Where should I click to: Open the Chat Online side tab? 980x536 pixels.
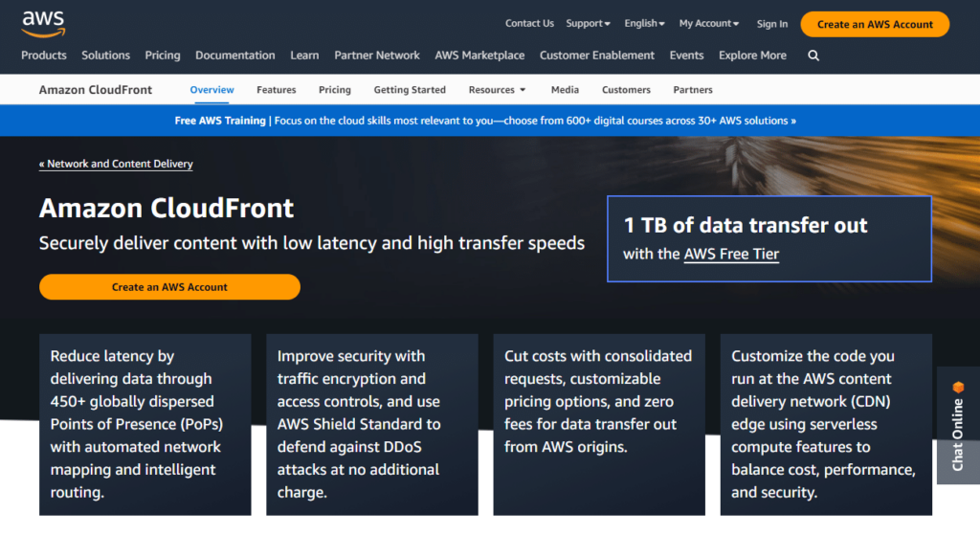[x=958, y=425]
